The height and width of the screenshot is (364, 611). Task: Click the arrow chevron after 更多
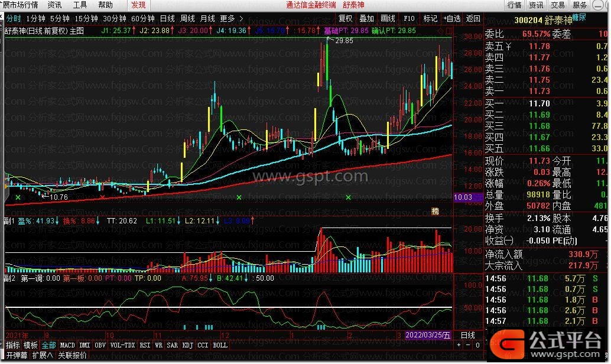241,18
